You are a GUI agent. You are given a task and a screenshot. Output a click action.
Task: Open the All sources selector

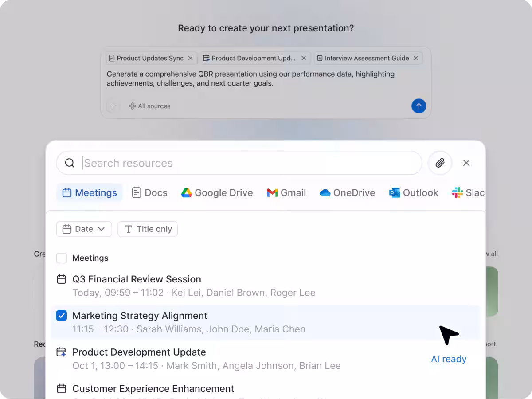(149, 106)
